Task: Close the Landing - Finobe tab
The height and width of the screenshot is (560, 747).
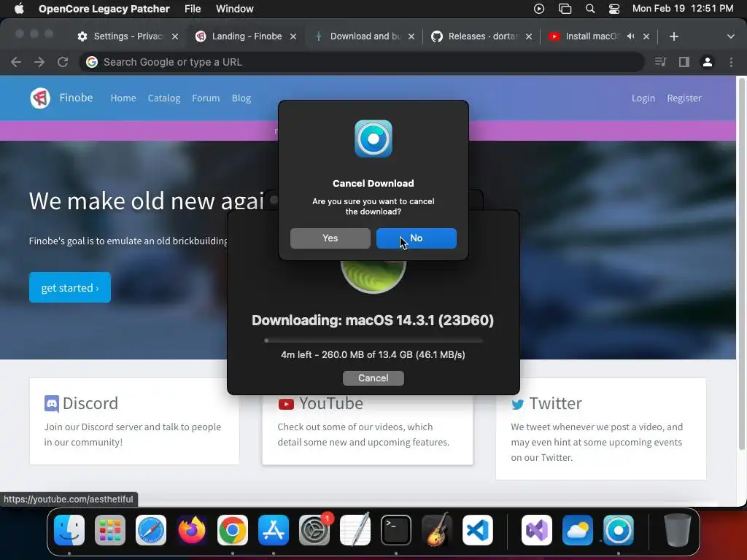Action: pos(293,36)
